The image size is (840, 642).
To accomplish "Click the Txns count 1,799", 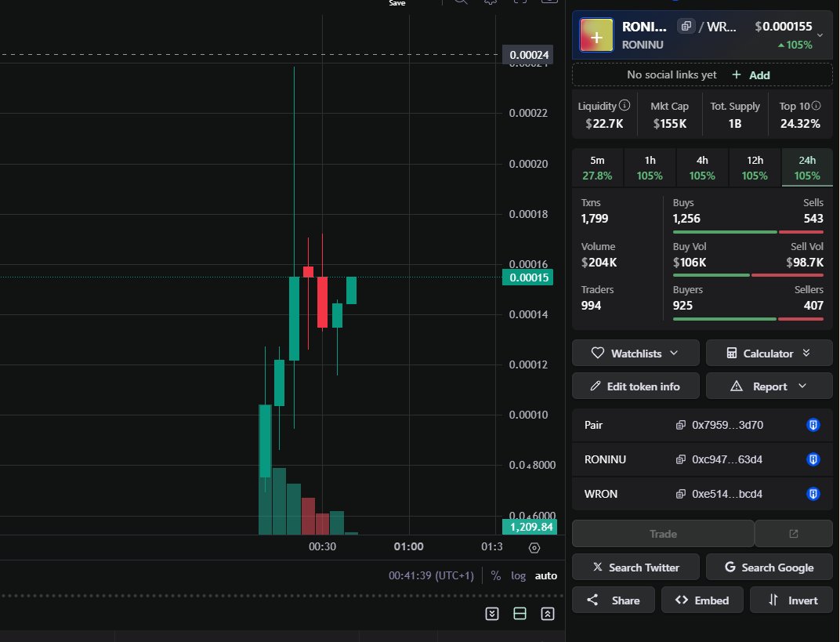I will (595, 219).
